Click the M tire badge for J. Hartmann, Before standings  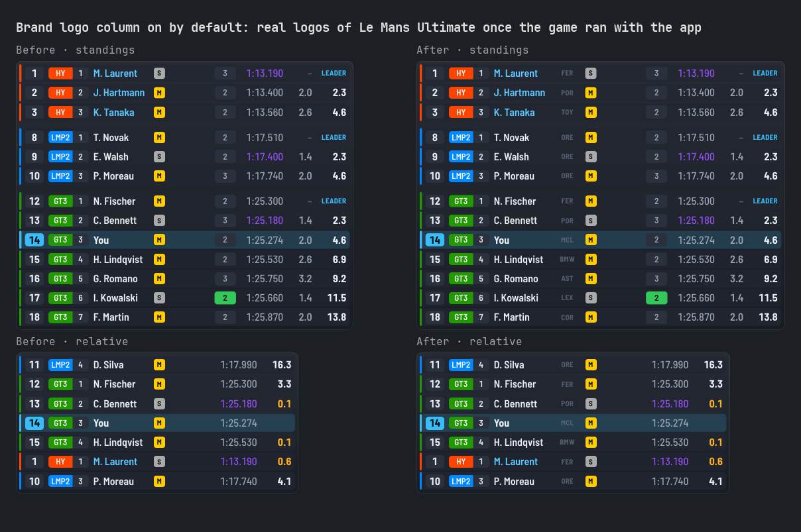159,93
